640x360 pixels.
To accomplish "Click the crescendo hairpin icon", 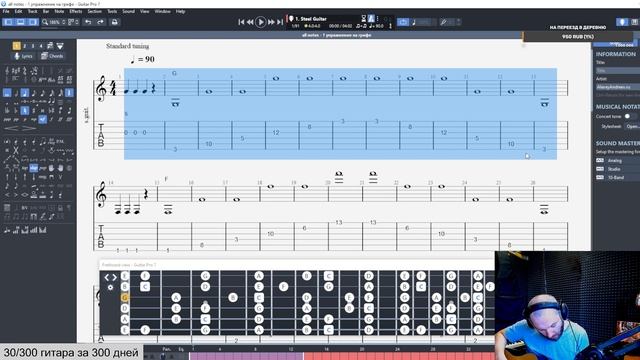I will click(11, 128).
